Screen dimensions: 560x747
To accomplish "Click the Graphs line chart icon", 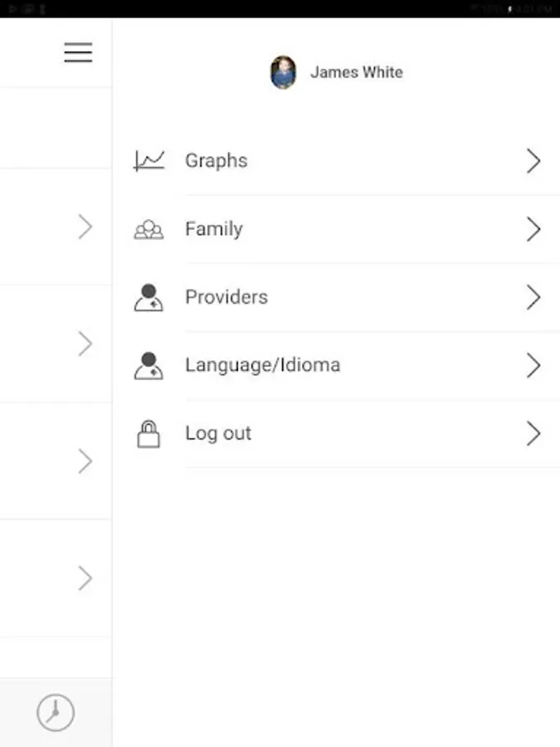I will [149, 160].
